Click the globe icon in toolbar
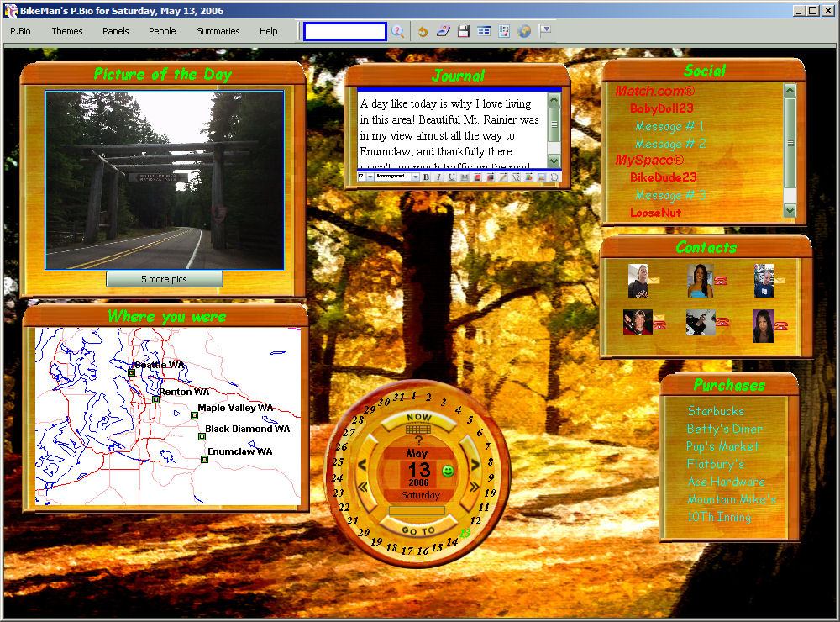The width and height of the screenshot is (840, 622). click(524, 31)
